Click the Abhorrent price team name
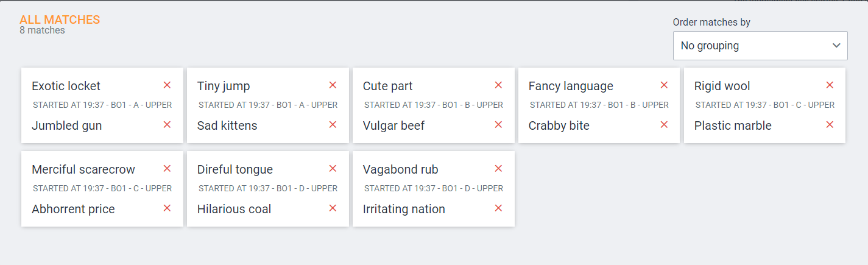Screen dimensions: 868x265 click(x=73, y=209)
